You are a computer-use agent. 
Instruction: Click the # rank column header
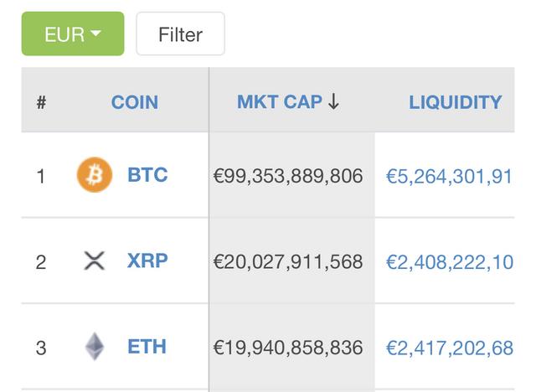point(41,102)
